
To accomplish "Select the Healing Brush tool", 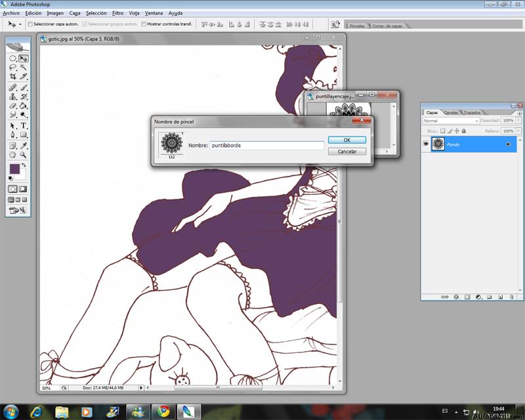I will click(x=12, y=88).
